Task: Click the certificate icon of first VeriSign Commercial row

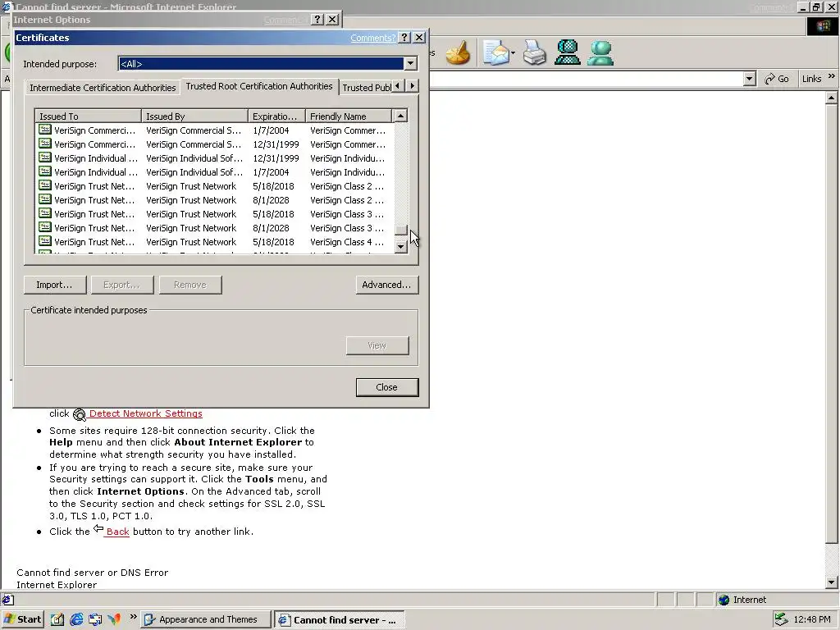Action: click(x=45, y=130)
